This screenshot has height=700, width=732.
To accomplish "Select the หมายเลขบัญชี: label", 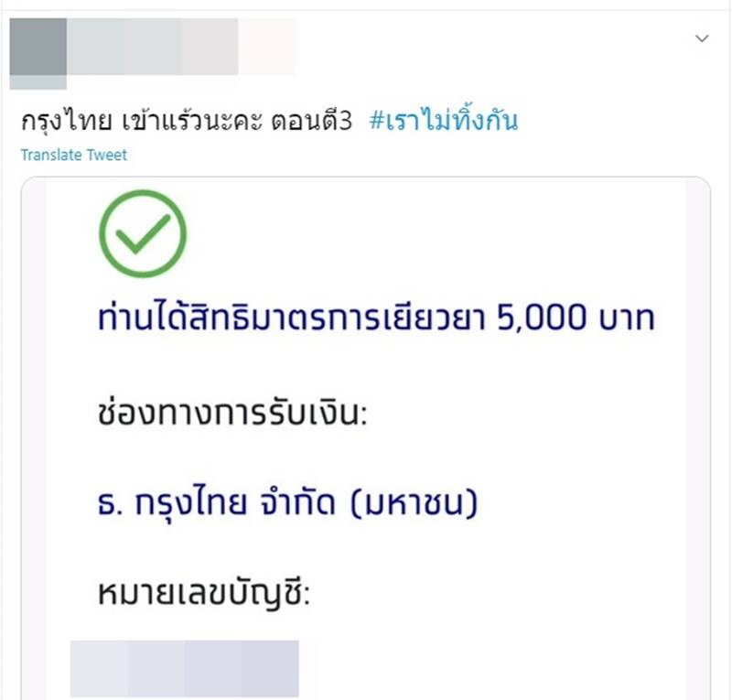I will point(204,591).
